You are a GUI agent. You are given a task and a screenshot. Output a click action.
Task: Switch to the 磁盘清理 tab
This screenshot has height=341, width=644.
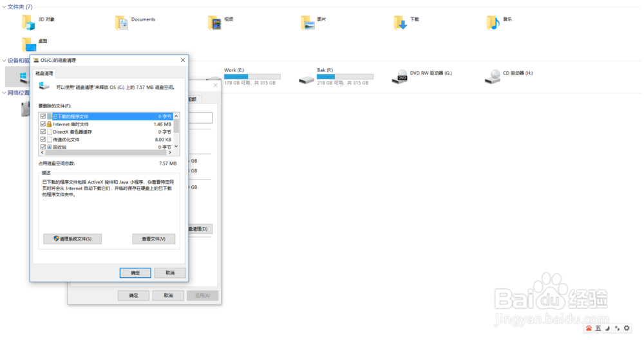pyautogui.click(x=44, y=73)
